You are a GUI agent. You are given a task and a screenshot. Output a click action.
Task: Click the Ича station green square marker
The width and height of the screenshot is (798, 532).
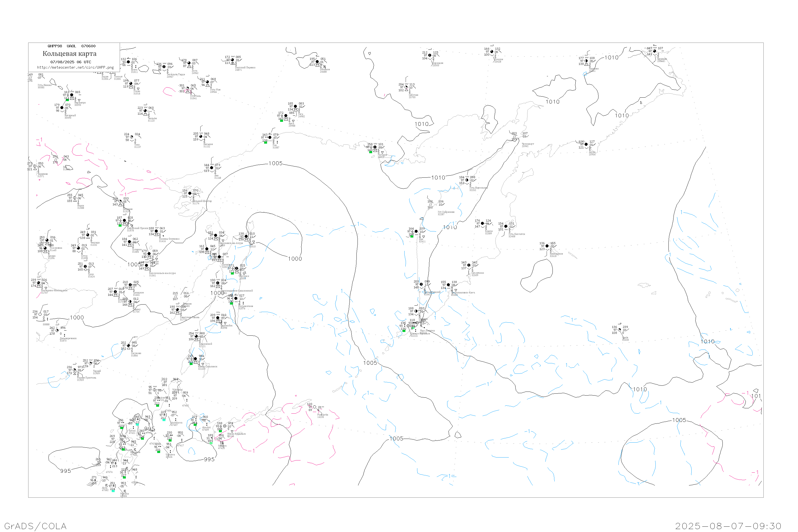click(x=412, y=236)
